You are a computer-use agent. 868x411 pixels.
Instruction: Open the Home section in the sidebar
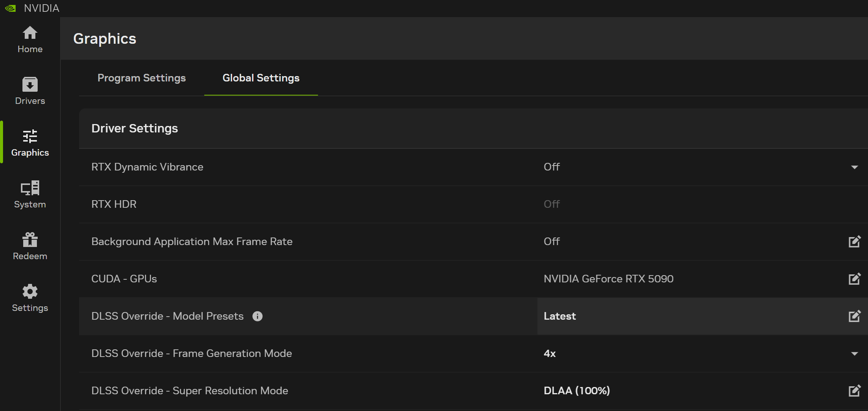(x=30, y=39)
